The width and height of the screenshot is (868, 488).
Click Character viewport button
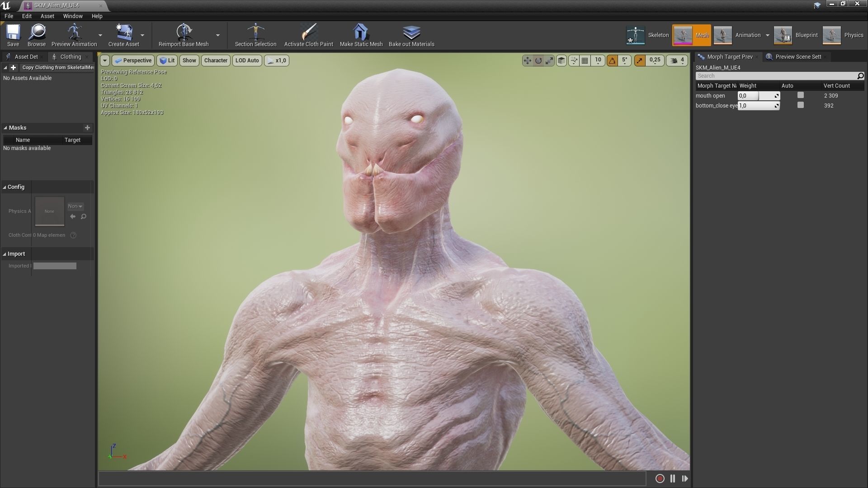216,61
